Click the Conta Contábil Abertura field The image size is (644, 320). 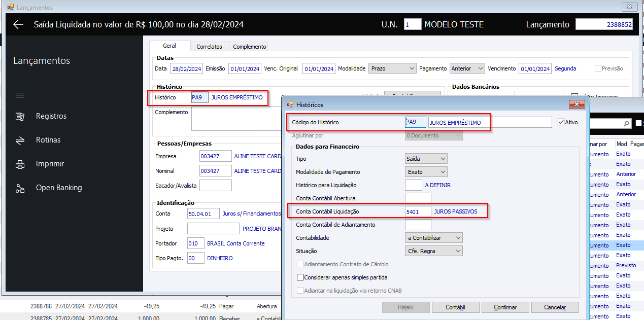tap(418, 198)
